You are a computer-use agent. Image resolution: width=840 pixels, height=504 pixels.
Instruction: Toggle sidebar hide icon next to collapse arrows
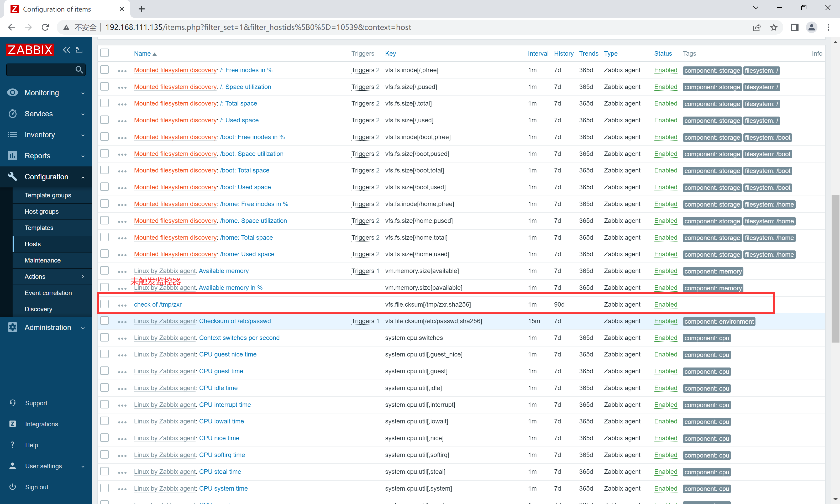point(79,50)
